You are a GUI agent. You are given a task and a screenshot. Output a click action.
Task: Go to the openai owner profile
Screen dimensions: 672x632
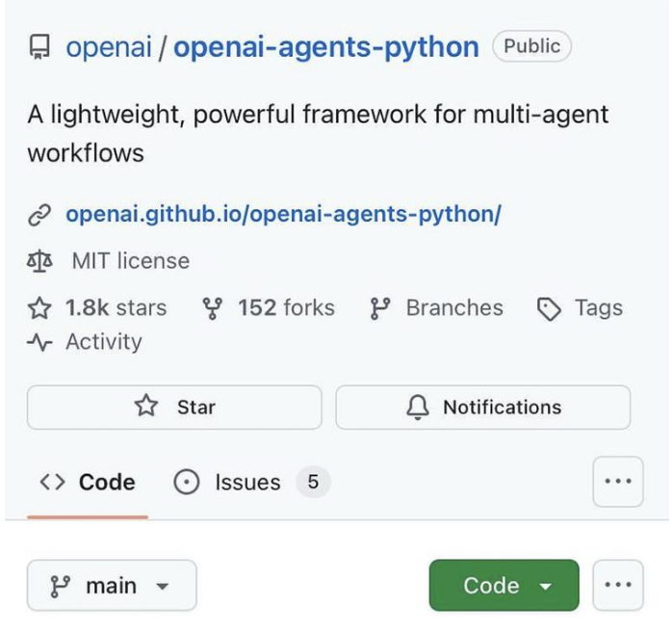(x=109, y=47)
